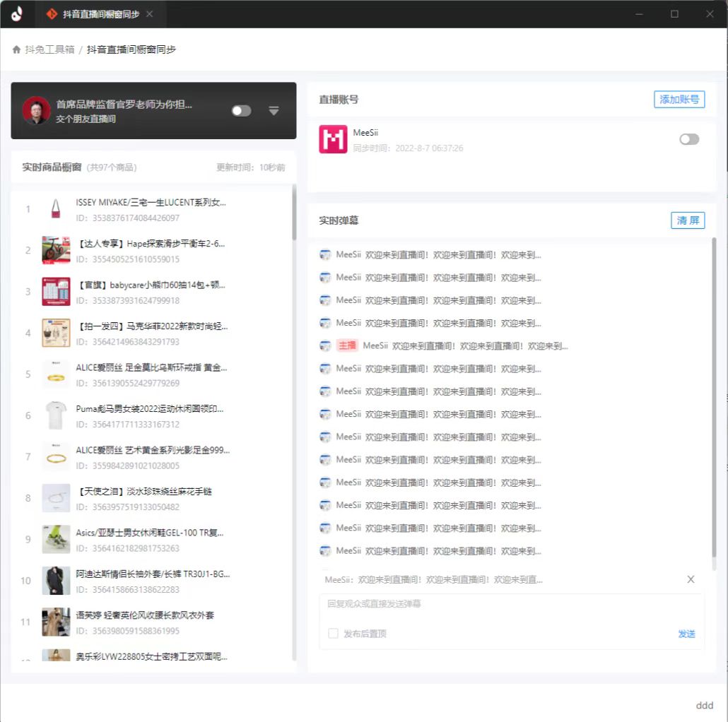The image size is (728, 722).
Task: Open Hape balance bike product thumbnail
Action: (x=56, y=250)
